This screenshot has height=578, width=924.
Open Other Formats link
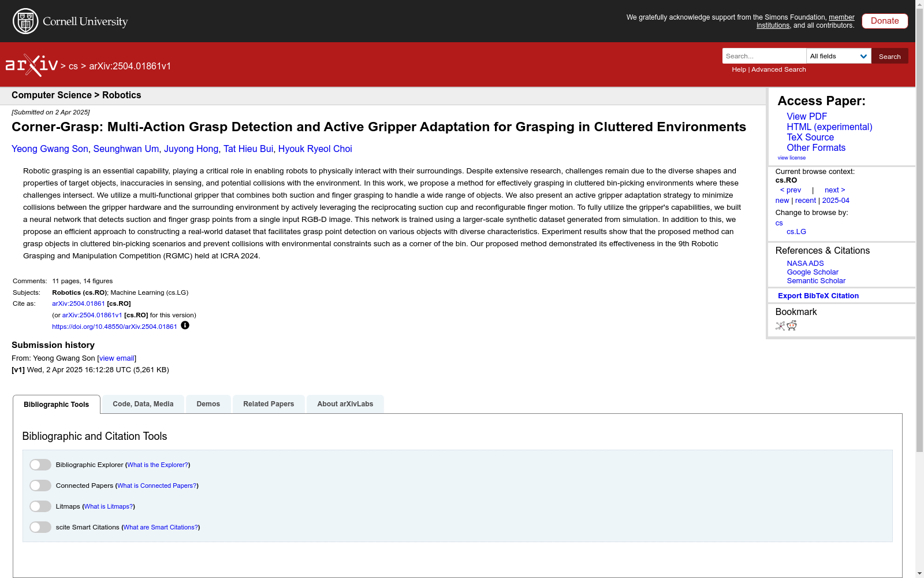point(816,147)
